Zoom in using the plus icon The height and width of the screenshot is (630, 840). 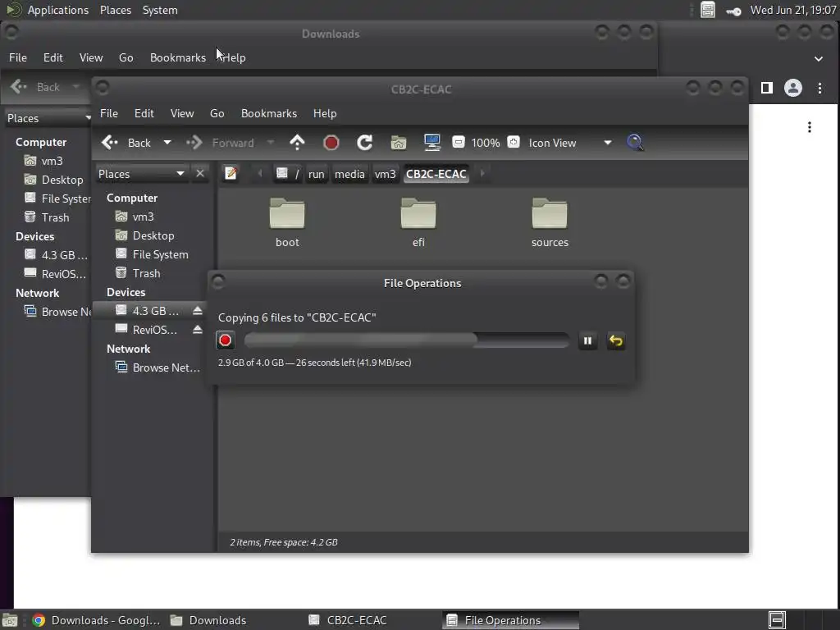(514, 142)
